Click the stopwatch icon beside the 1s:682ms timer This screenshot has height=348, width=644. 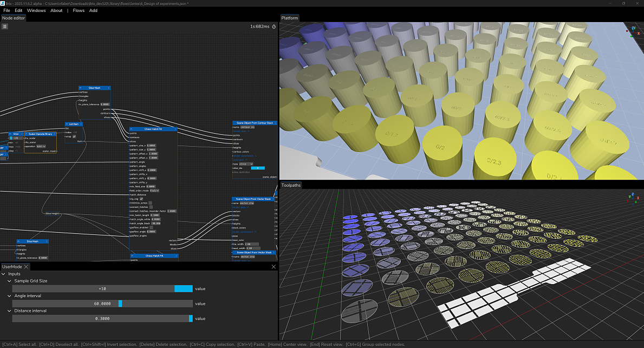pyautogui.click(x=274, y=26)
